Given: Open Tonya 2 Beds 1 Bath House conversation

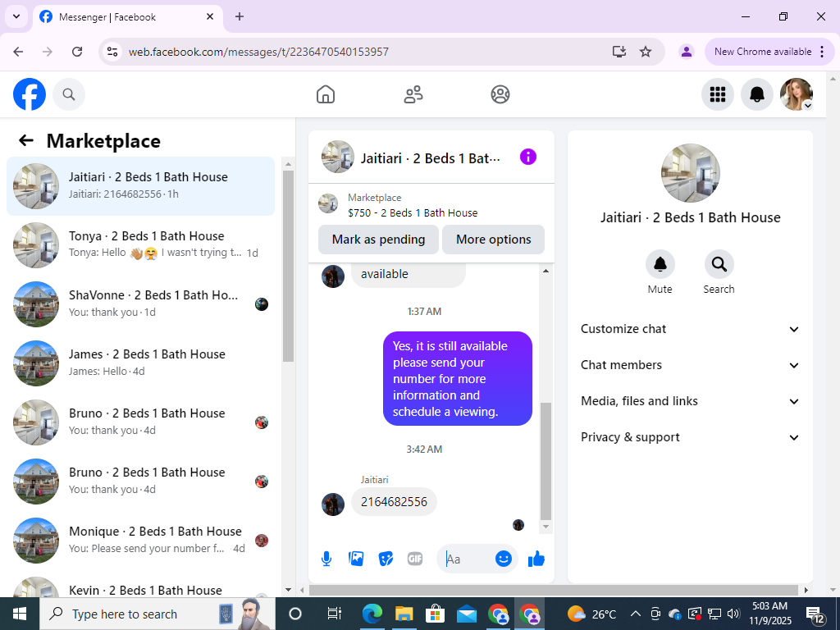Looking at the screenshot, I should pyautogui.click(x=140, y=244).
